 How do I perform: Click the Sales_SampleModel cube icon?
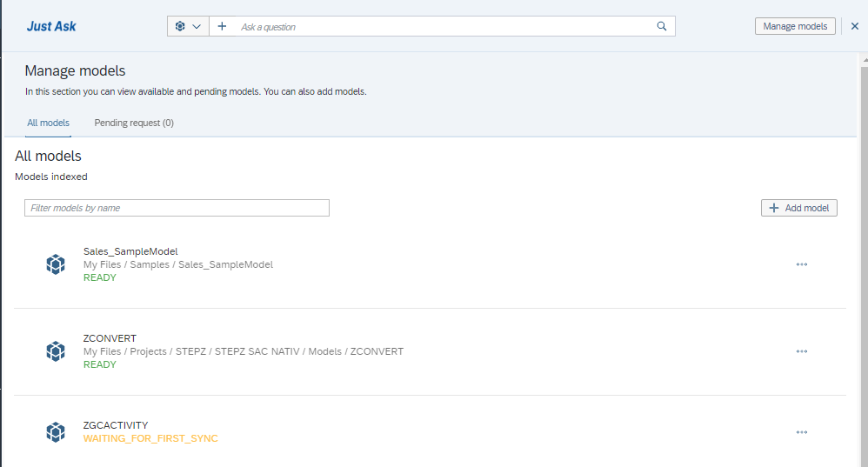[x=56, y=264]
